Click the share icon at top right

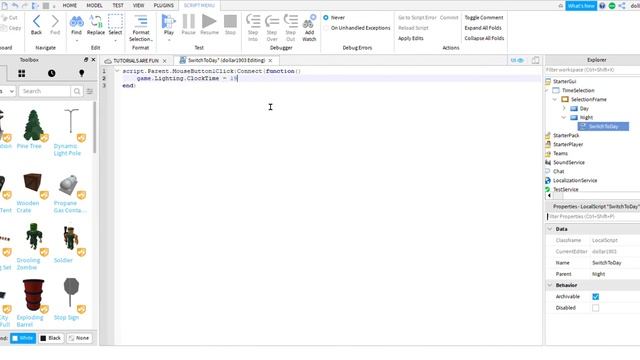pos(622,6)
